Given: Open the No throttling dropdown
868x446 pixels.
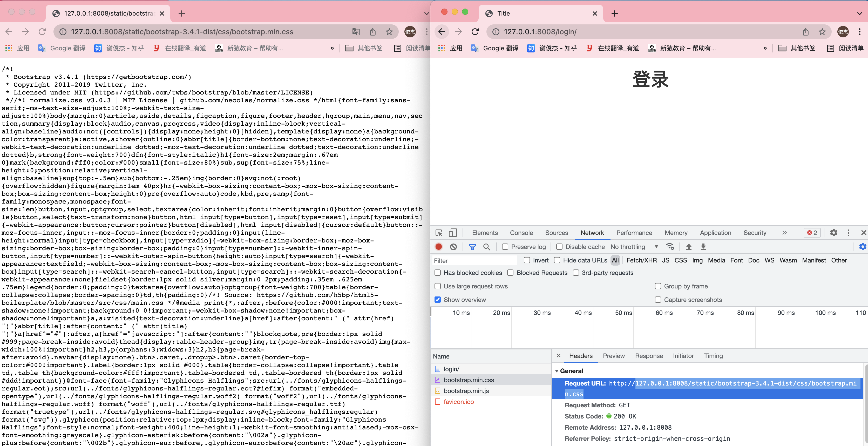Looking at the screenshot, I should pyautogui.click(x=634, y=247).
